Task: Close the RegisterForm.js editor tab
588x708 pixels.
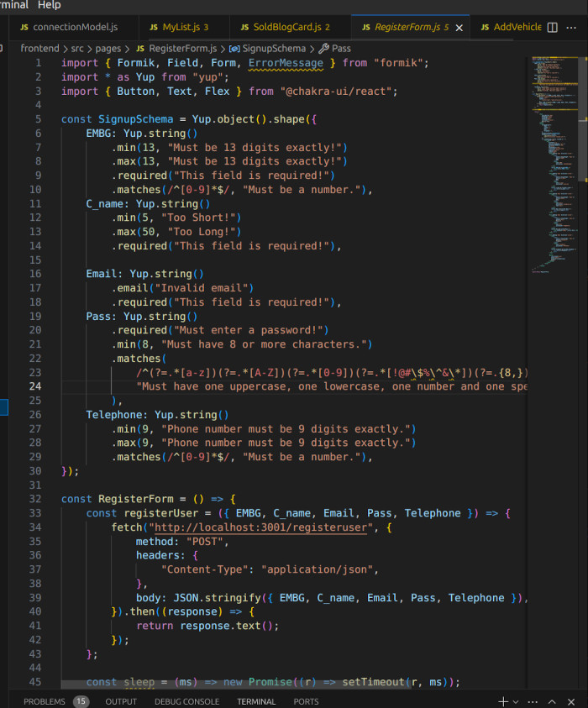Action: [461, 27]
